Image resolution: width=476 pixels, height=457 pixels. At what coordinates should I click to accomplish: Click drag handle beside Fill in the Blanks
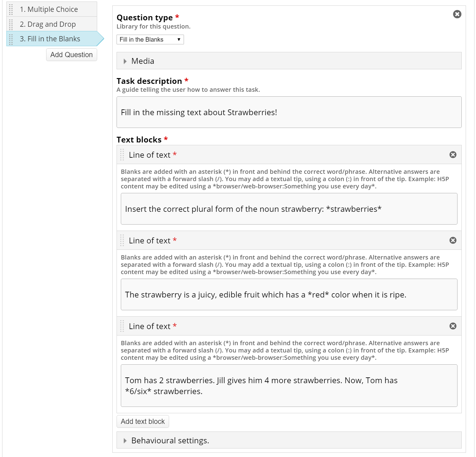tap(11, 39)
